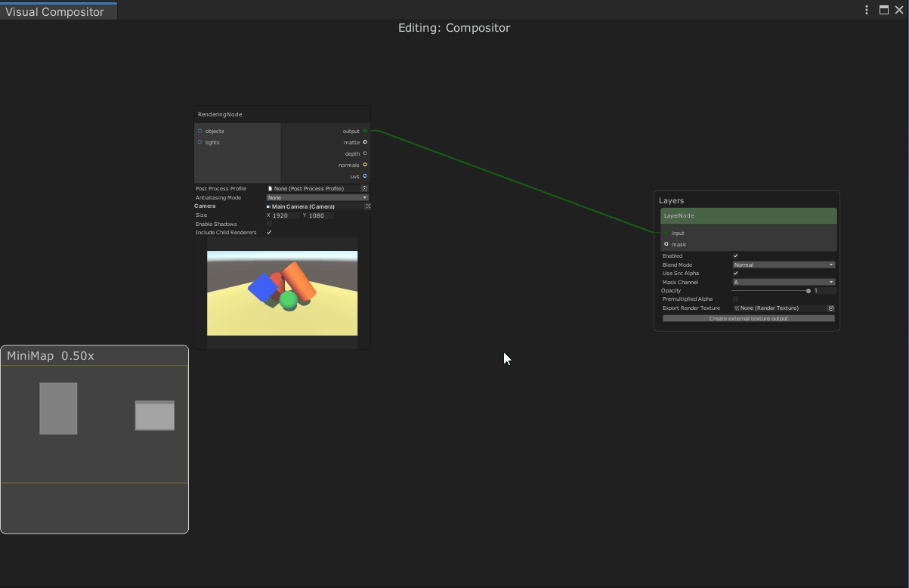Click the mask input port on LayerNode
The height and width of the screenshot is (588, 909).
tap(666, 244)
